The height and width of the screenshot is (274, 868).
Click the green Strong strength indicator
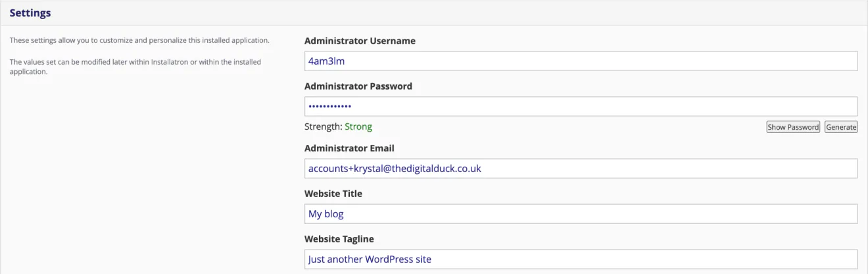(358, 126)
